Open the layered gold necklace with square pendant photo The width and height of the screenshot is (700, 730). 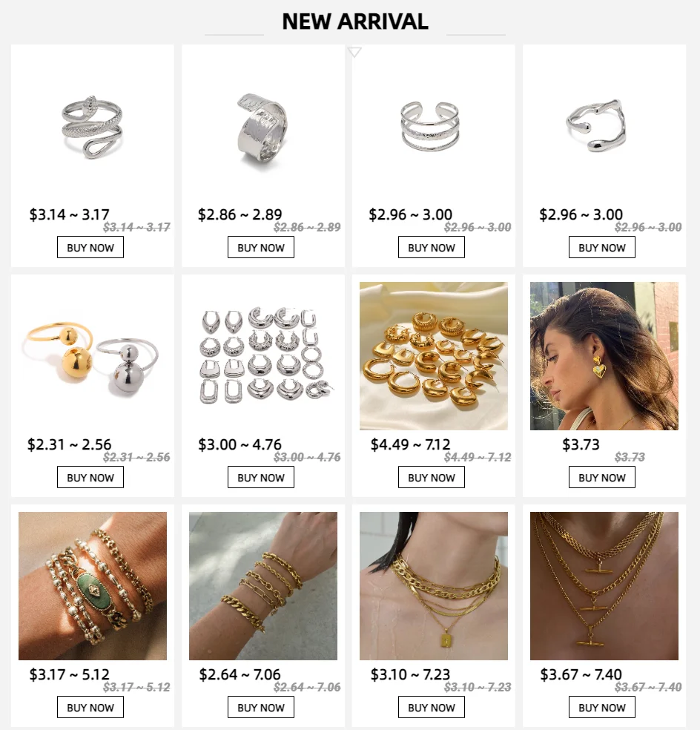(x=433, y=586)
